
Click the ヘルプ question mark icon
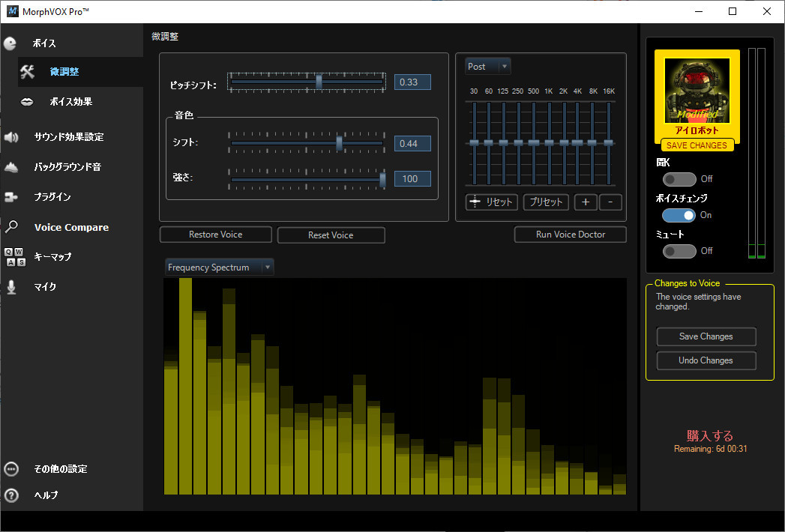click(11, 495)
